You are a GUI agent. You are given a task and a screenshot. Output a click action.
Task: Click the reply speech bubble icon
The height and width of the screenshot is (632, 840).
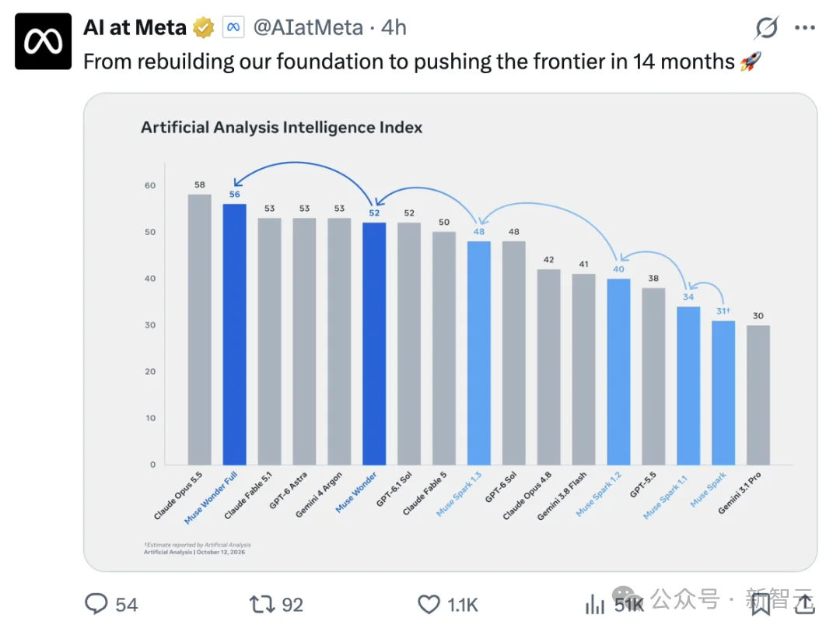[96, 604]
